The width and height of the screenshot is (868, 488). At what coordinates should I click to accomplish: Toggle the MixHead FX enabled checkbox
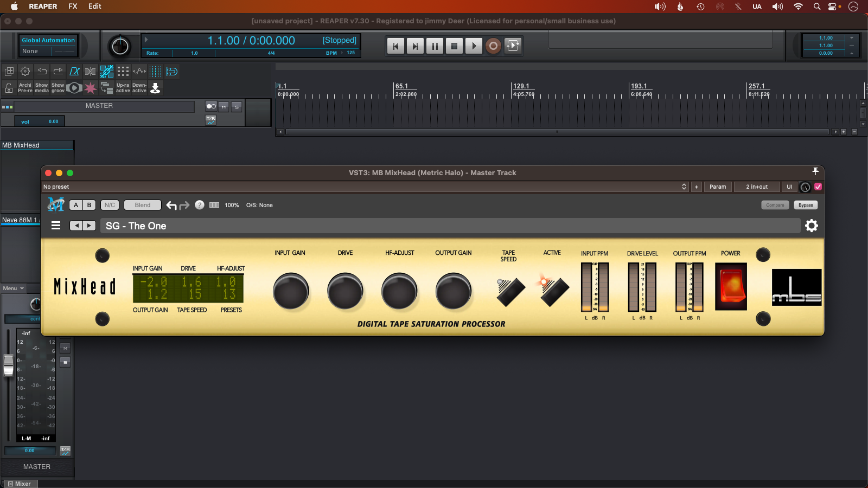point(818,187)
